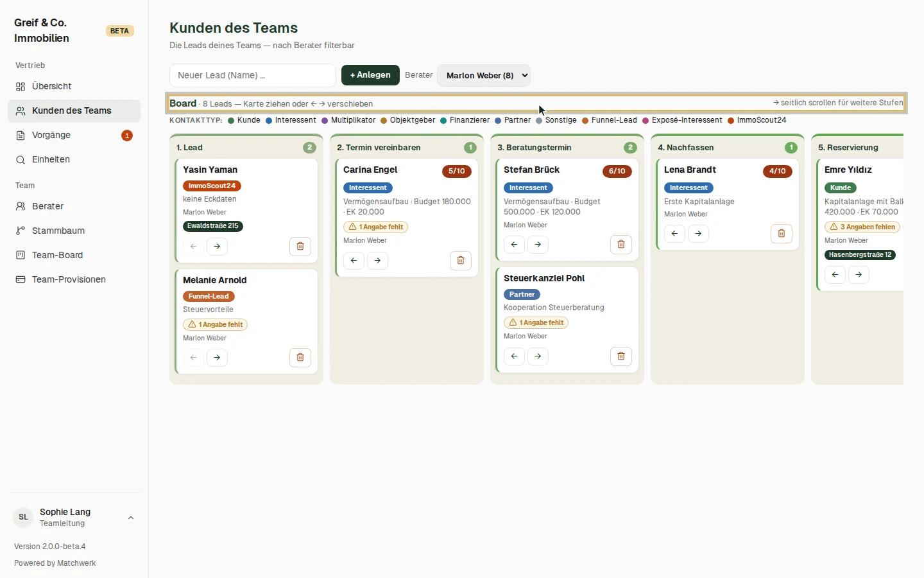
Task: Advance Stefan Brück to next stage
Action: pyautogui.click(x=538, y=245)
